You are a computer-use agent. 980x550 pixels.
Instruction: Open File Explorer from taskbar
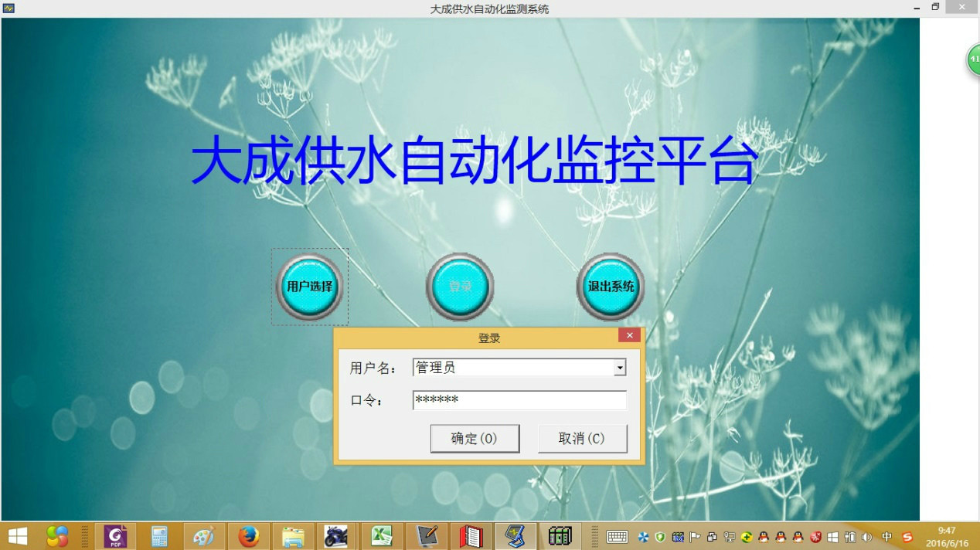click(x=293, y=536)
